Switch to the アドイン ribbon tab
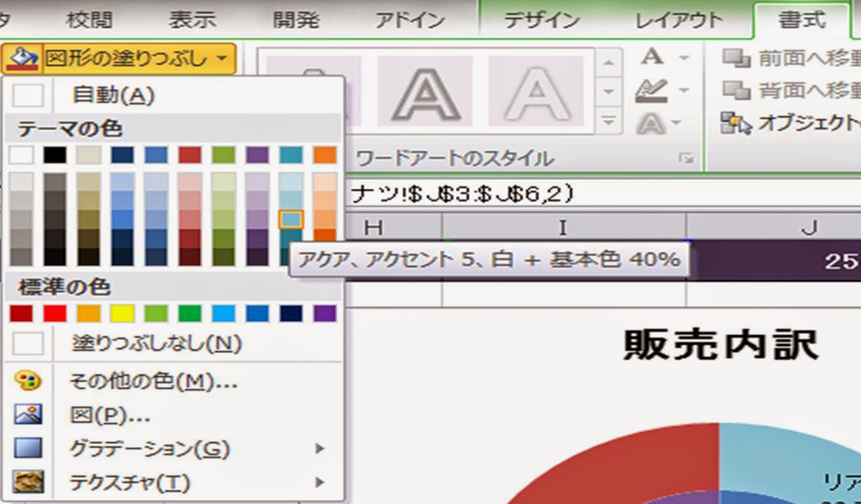The width and height of the screenshot is (861, 504). coord(410,20)
